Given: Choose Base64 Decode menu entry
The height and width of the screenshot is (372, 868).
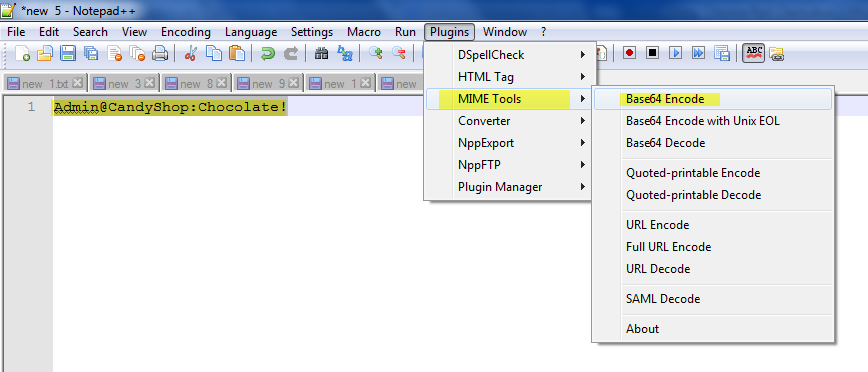Looking at the screenshot, I should (x=713, y=143).
